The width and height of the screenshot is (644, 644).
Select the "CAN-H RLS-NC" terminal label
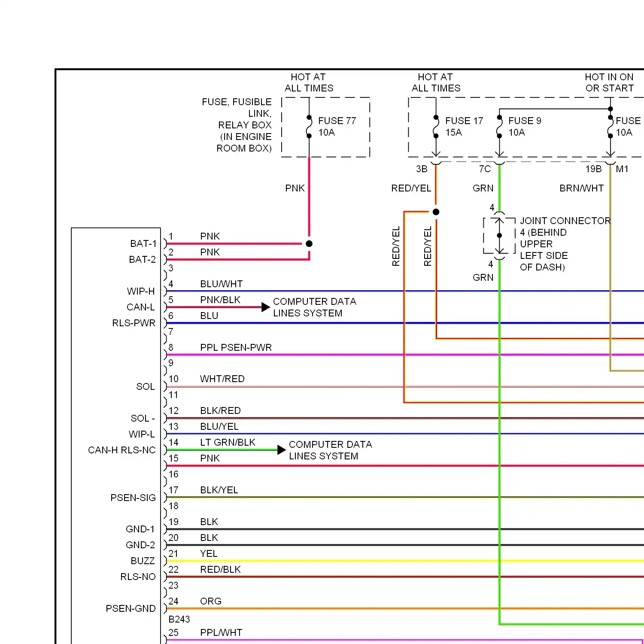click(x=122, y=450)
